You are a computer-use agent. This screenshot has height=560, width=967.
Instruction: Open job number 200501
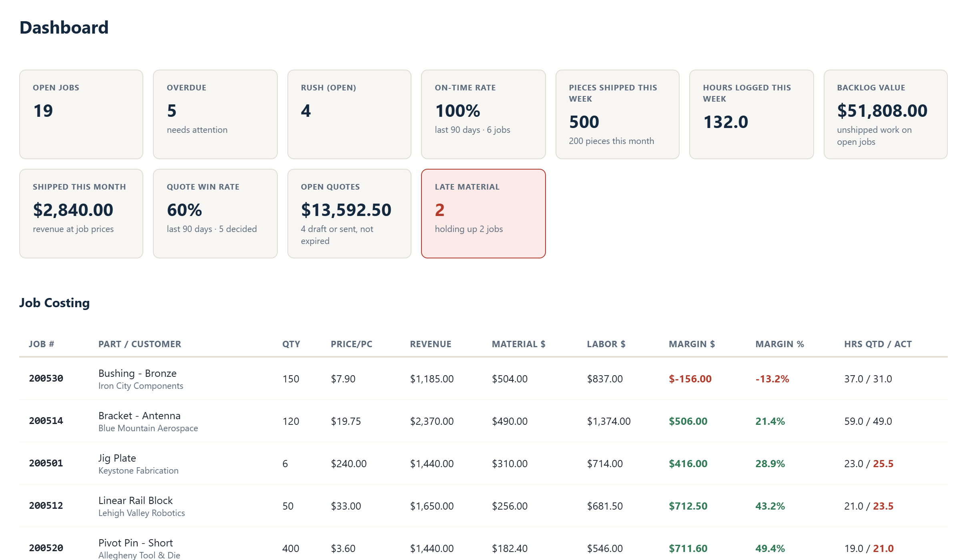(46, 463)
